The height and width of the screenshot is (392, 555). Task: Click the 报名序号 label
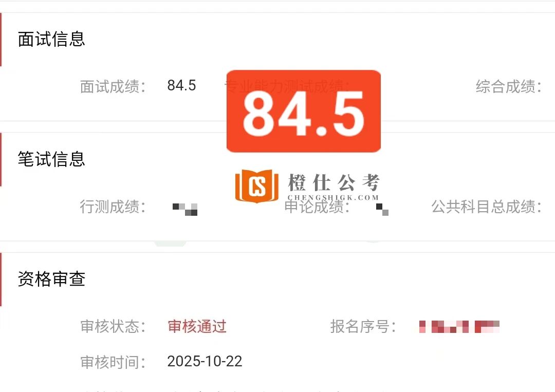[x=363, y=326]
